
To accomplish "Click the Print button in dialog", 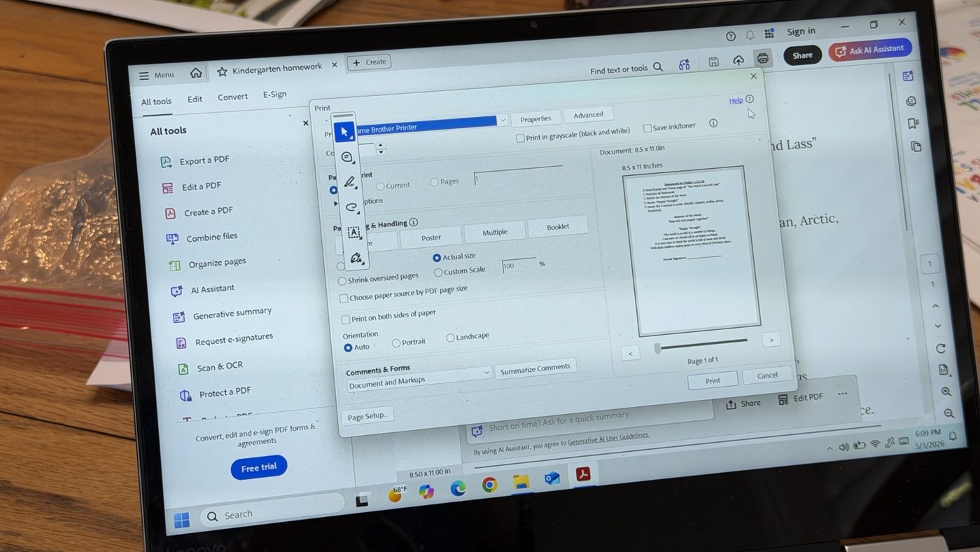I will pos(713,380).
